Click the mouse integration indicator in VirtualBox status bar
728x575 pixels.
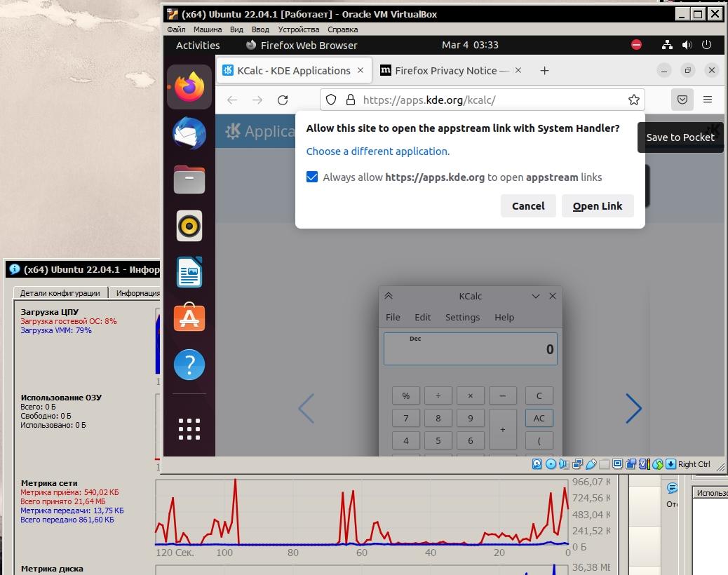click(657, 464)
